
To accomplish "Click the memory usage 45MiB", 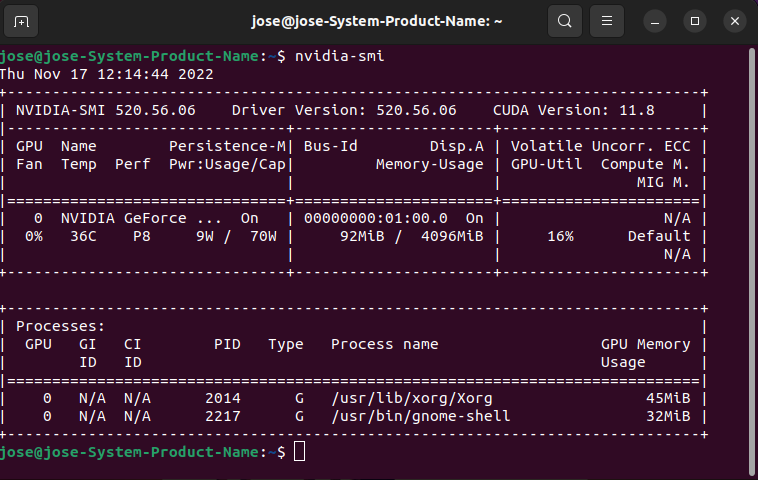I will tap(668, 398).
